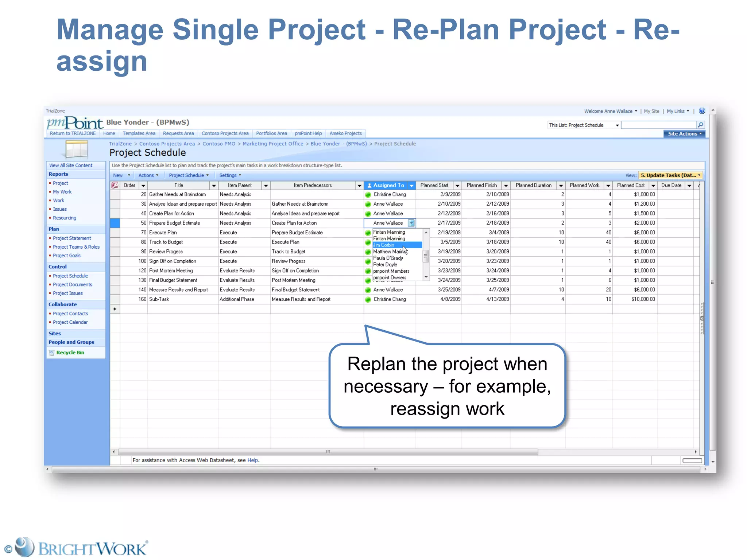Screen dimensions: 747x560
Task: Open the Project Documents link
Action: click(73, 285)
